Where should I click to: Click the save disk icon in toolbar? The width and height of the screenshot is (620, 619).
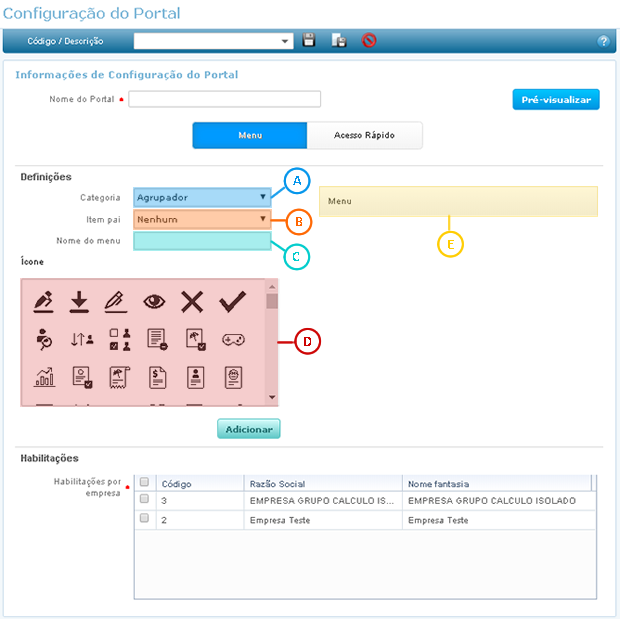[x=309, y=41]
